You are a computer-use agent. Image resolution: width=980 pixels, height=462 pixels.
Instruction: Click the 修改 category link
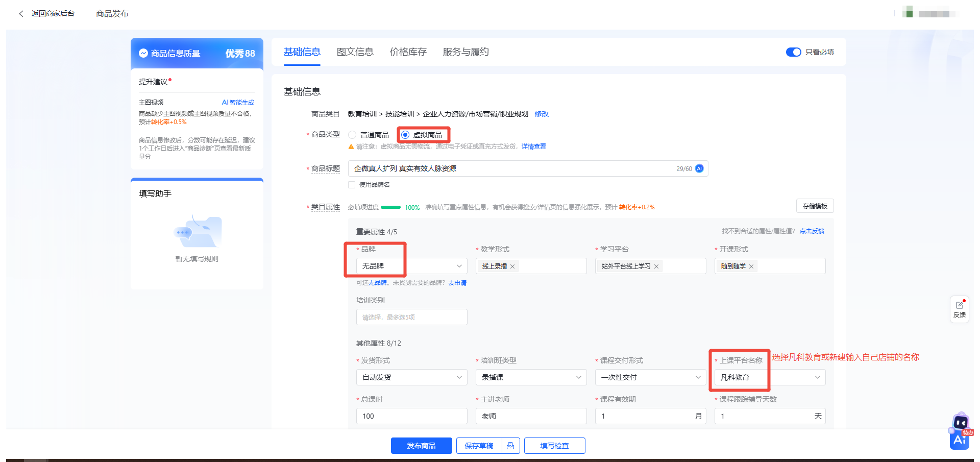542,114
